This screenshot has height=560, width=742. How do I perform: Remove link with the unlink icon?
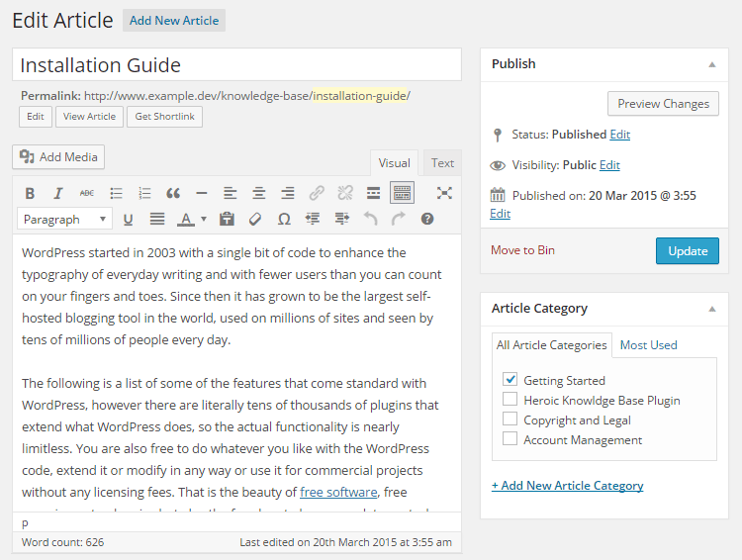pos(345,193)
